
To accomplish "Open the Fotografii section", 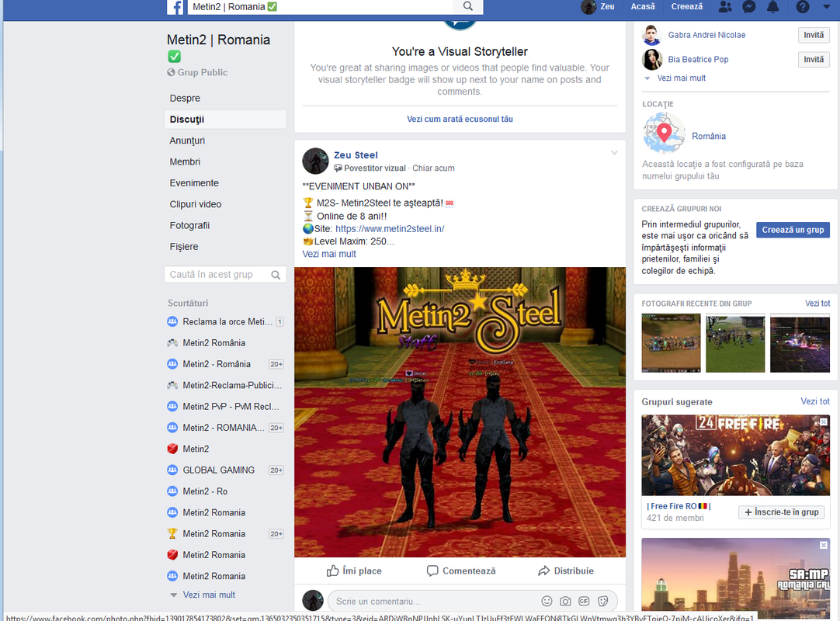I will tap(189, 226).
